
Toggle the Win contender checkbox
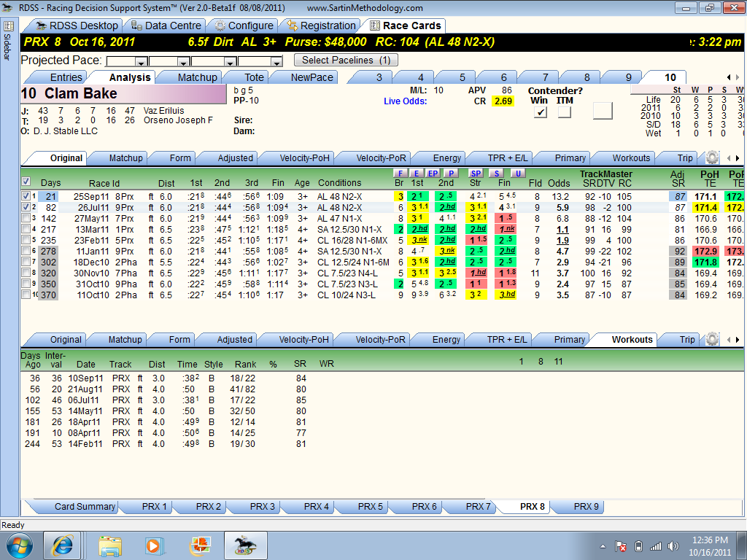click(541, 112)
